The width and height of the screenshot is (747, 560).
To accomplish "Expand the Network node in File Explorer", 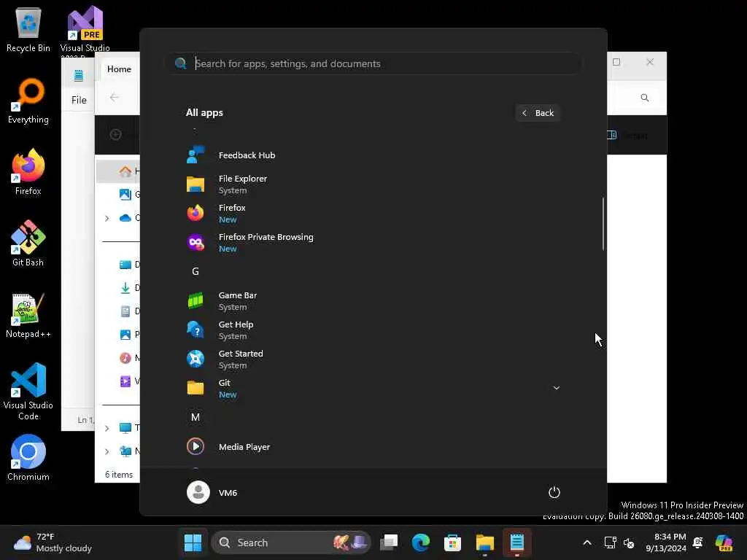I will (x=107, y=451).
